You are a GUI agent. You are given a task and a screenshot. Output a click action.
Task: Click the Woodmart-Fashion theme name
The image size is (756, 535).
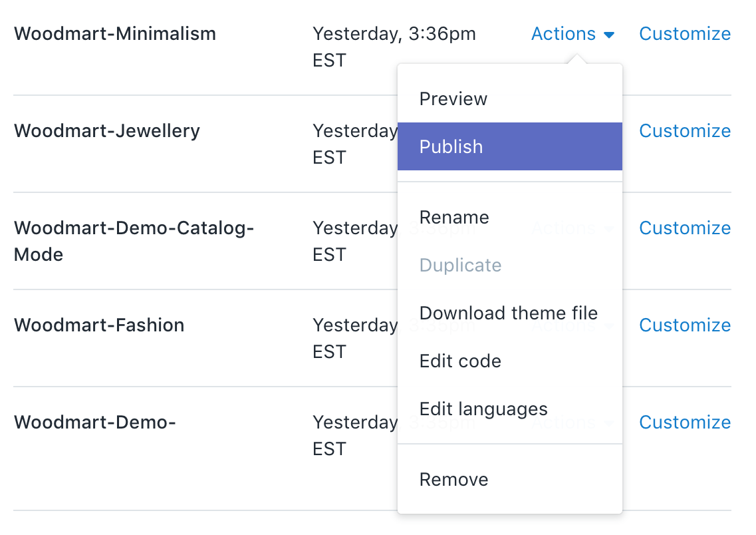pyautogui.click(x=99, y=325)
